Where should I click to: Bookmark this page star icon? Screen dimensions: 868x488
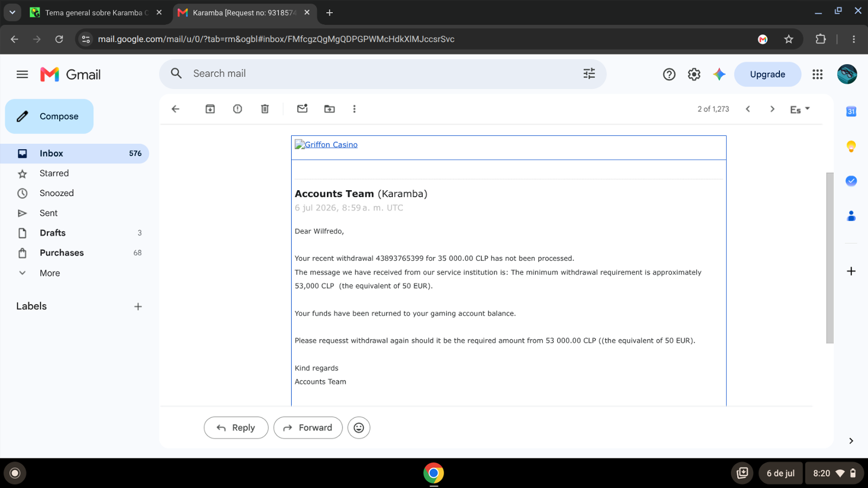pyautogui.click(x=788, y=39)
